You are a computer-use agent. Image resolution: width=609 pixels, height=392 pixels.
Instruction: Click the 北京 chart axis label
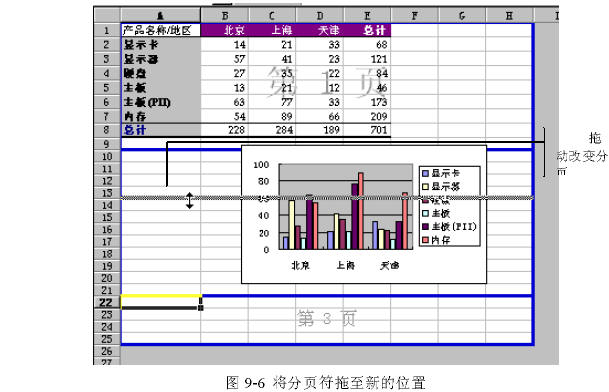click(x=301, y=265)
